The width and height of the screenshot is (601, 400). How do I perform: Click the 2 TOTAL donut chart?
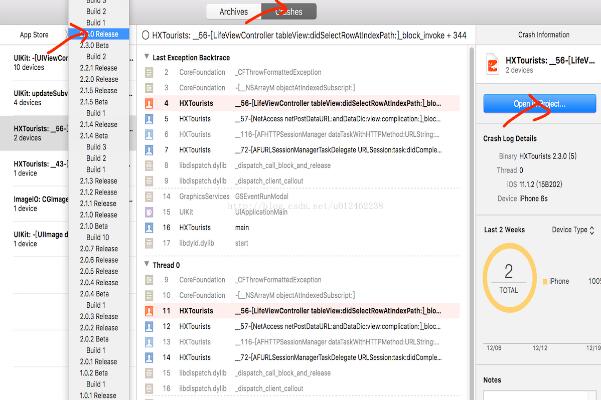[x=509, y=278]
